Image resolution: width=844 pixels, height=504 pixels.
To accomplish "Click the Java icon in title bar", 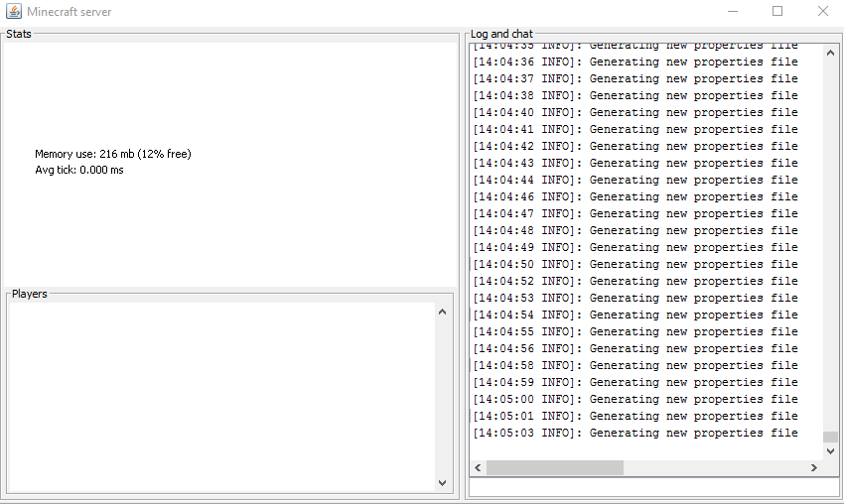I will [14, 11].
